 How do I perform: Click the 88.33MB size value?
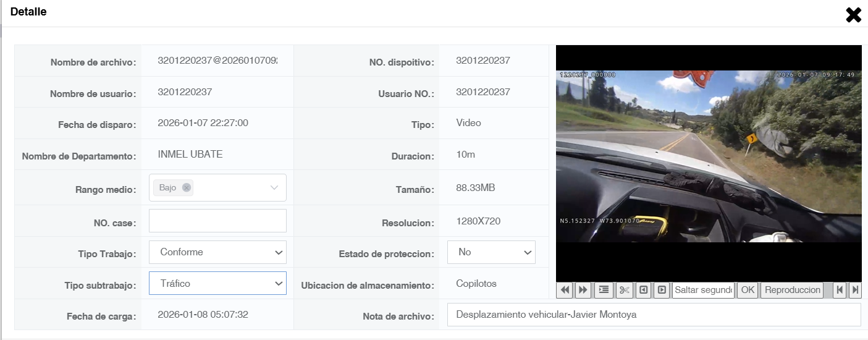pyautogui.click(x=476, y=187)
